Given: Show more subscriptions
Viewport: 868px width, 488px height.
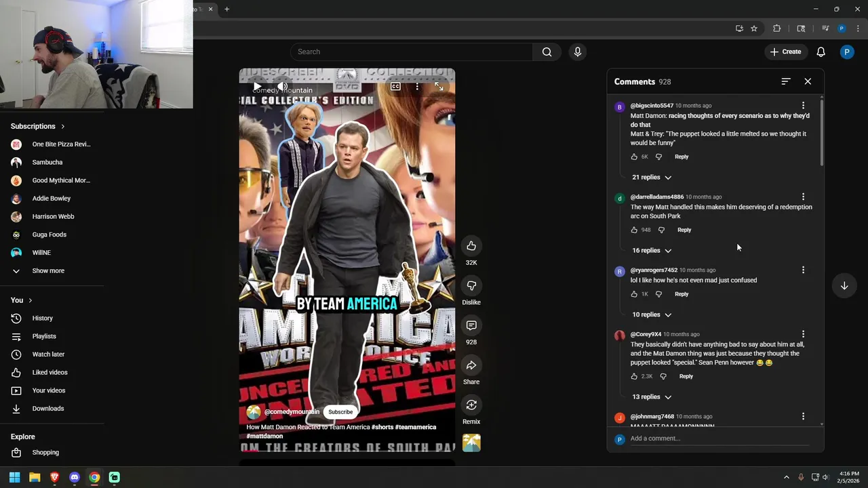Looking at the screenshot, I should tap(52, 270).
